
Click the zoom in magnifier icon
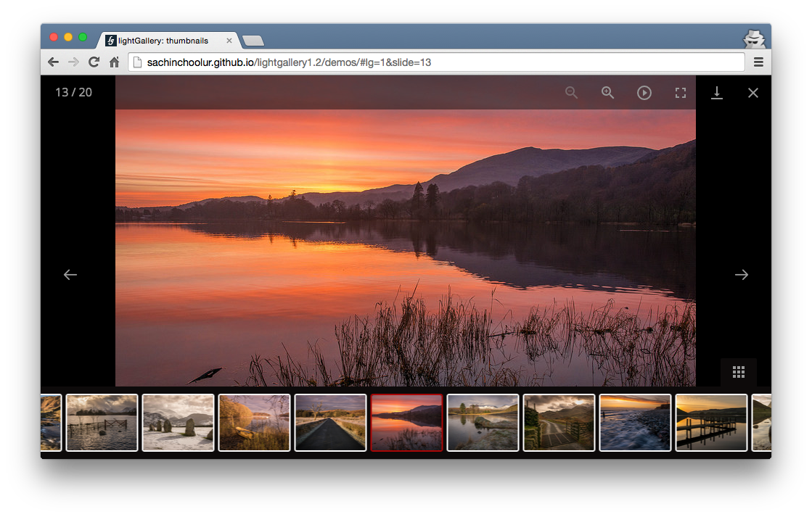pos(608,93)
